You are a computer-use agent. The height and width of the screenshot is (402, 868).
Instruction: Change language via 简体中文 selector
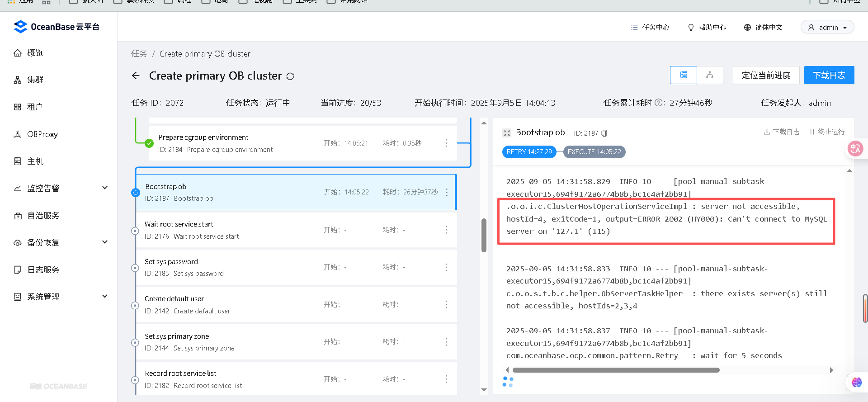tap(763, 28)
